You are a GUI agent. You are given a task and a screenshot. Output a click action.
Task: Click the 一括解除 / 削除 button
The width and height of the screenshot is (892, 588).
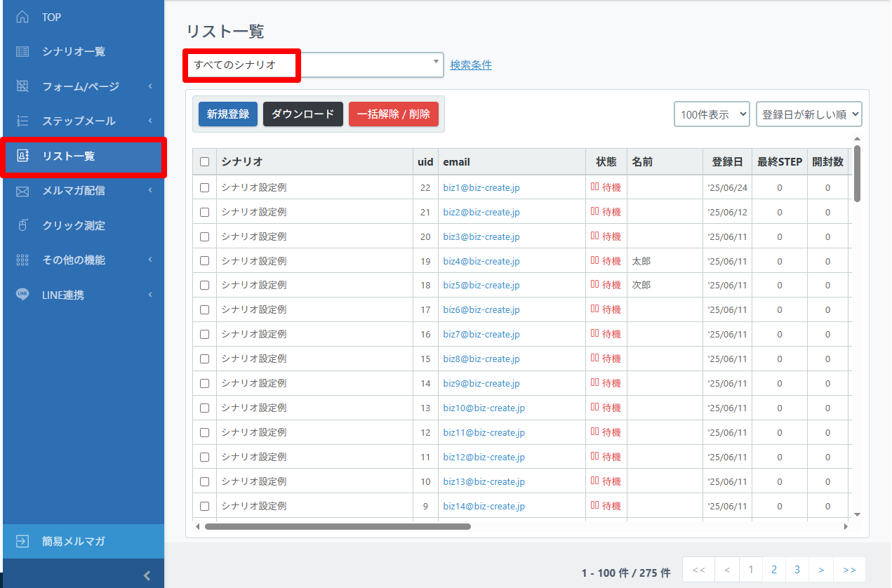[x=394, y=114]
